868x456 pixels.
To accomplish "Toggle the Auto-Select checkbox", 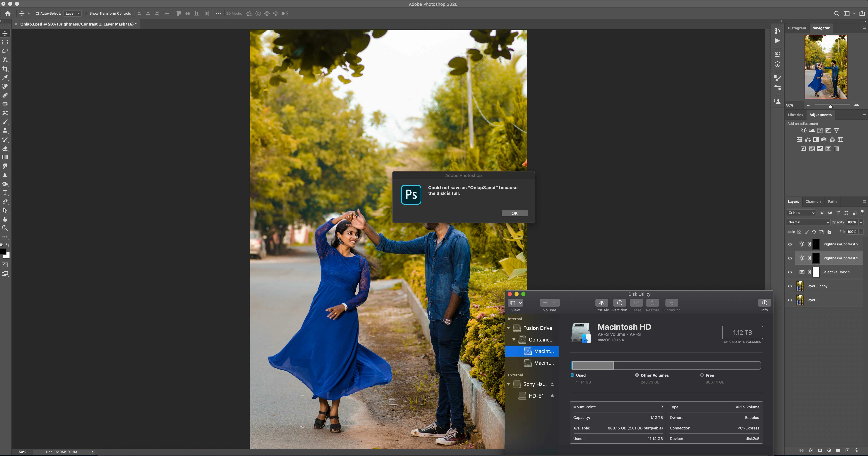I will point(37,13).
